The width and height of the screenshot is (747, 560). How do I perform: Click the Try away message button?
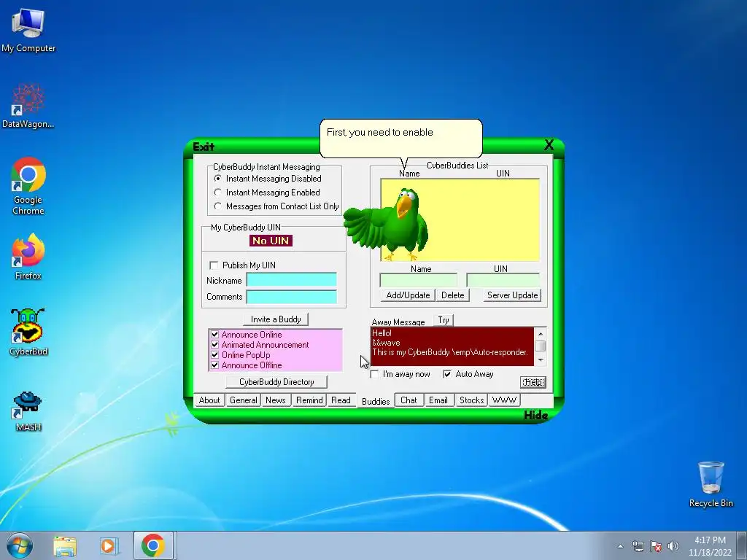click(x=444, y=320)
